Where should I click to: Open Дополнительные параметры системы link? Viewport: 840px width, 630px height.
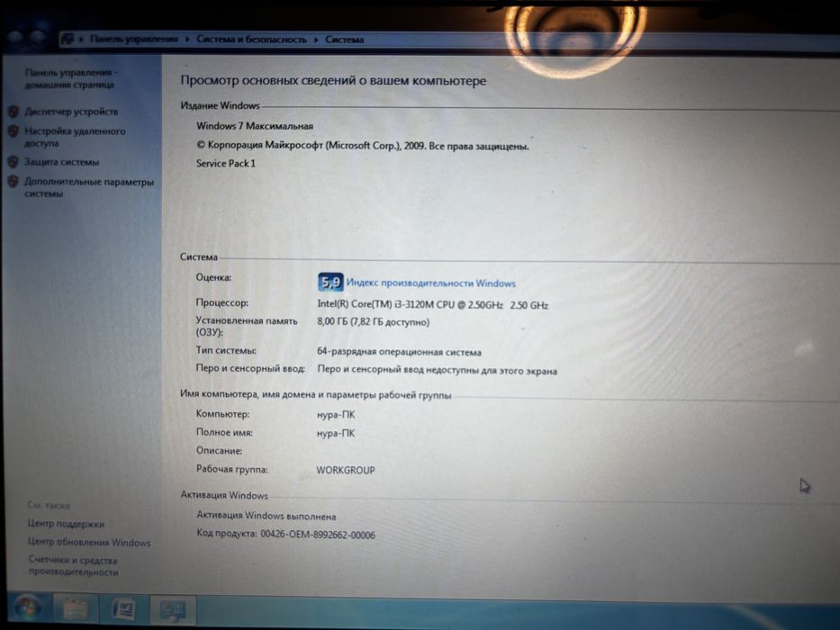tap(89, 187)
